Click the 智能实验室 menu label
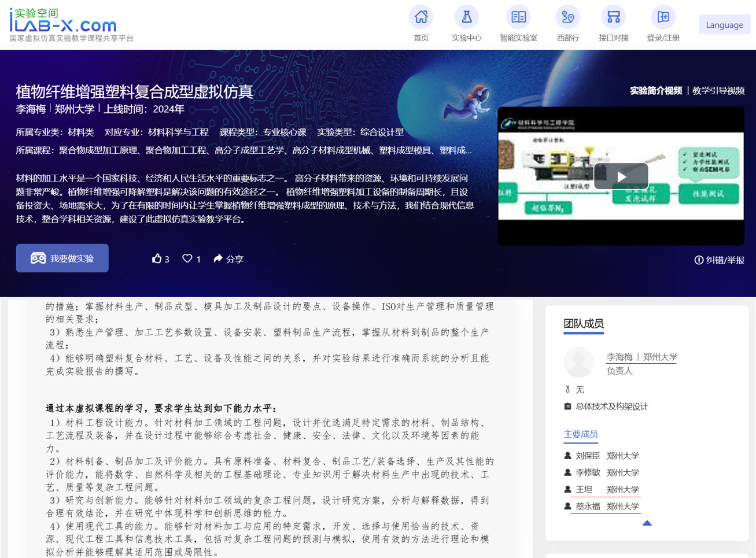The width and height of the screenshot is (756, 558). point(518,38)
